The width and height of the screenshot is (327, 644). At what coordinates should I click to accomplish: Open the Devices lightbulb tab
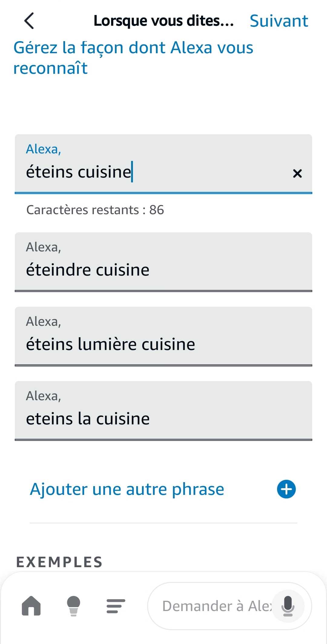[74, 606]
